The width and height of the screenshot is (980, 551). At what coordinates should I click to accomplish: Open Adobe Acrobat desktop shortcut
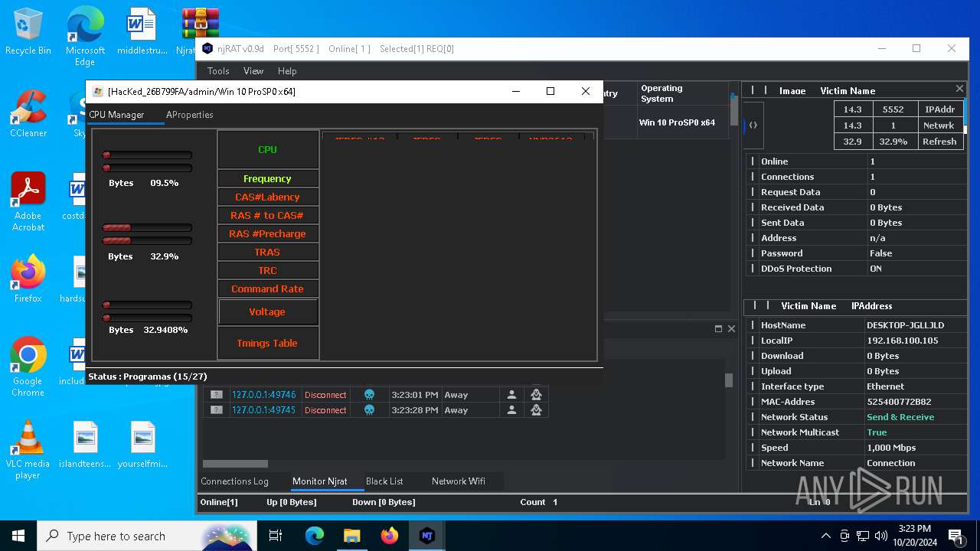point(28,202)
